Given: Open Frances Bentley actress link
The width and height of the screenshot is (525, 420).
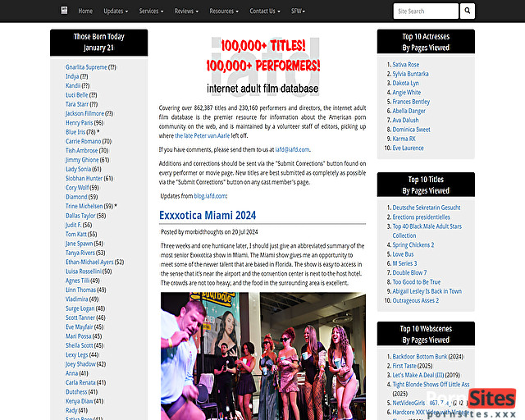Looking at the screenshot, I should (411, 102).
